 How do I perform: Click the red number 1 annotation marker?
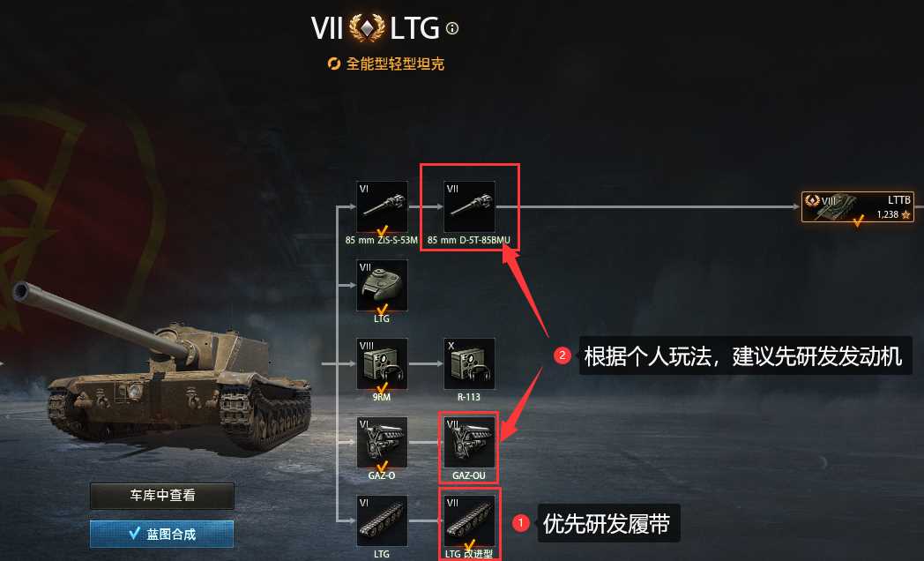(520, 523)
